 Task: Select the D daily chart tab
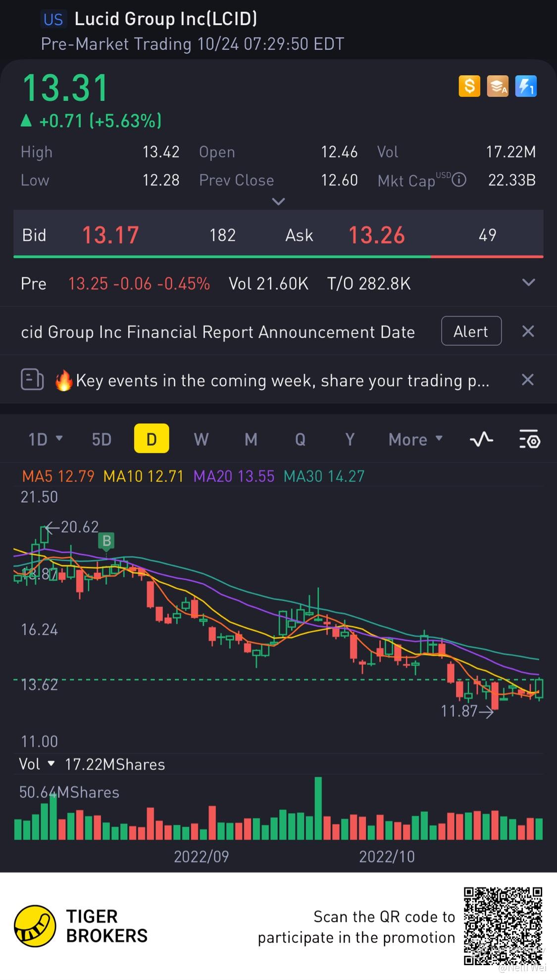[x=152, y=439]
